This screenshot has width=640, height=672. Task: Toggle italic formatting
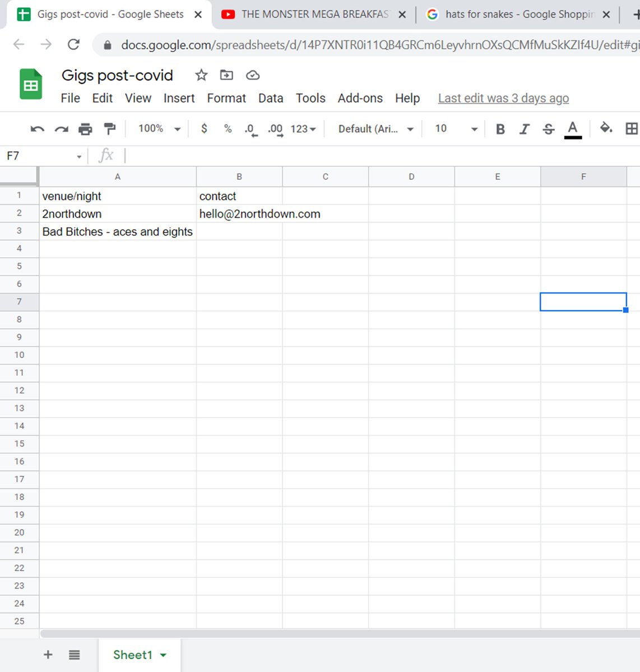pos(524,128)
